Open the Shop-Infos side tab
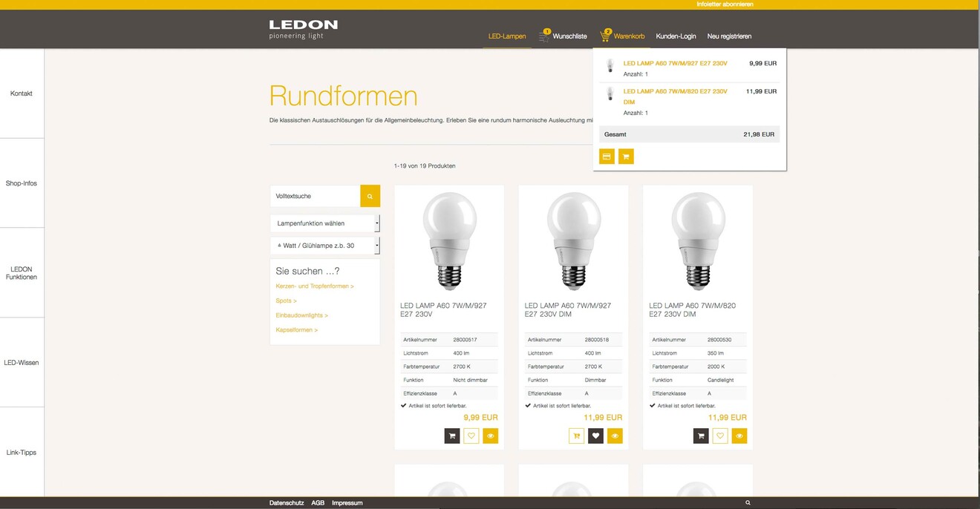 tap(22, 183)
